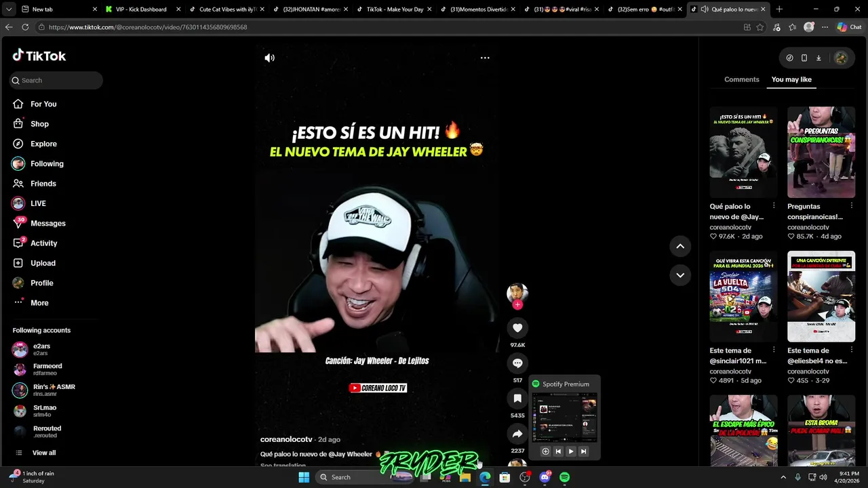Screen dimensions: 868x488
Task: Share the video with the arrow icon
Action: tap(517, 434)
